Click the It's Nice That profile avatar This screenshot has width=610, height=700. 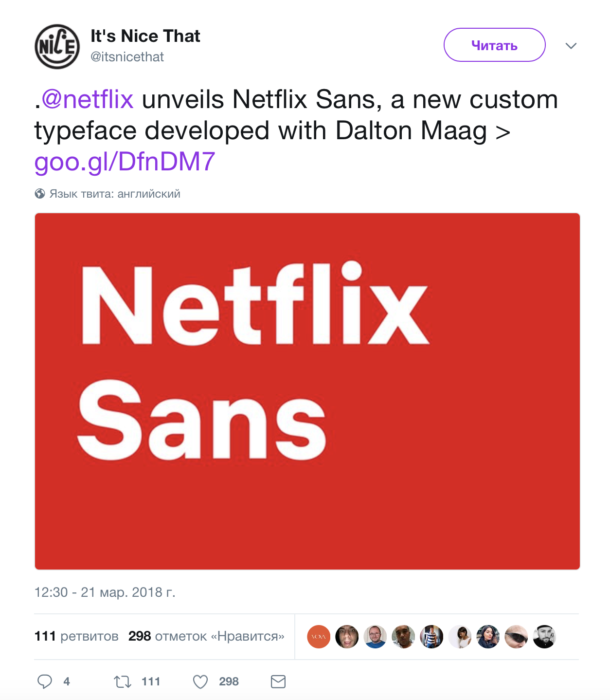[x=57, y=47]
